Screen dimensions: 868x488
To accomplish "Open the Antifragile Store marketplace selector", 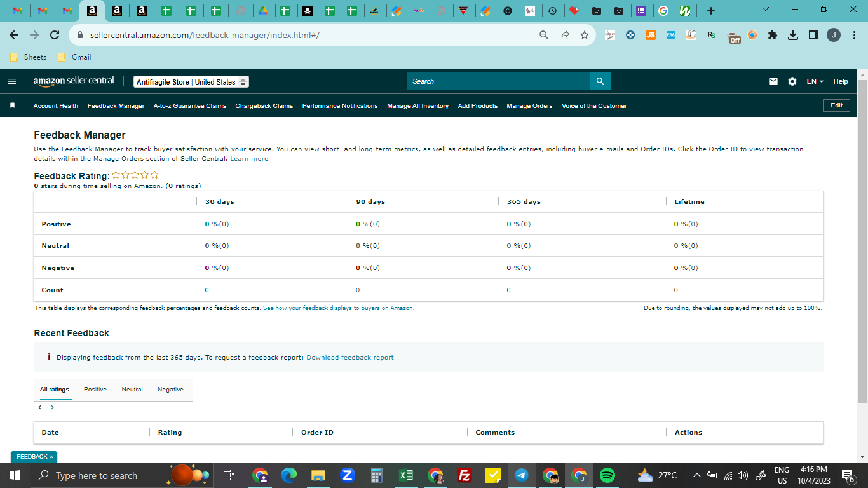I will 191,82.
